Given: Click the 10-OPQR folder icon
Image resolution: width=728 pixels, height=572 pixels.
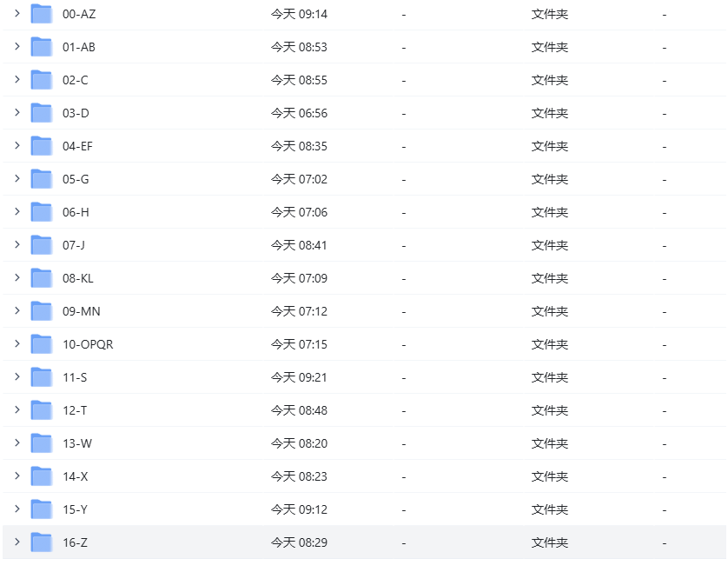Looking at the screenshot, I should point(42,344).
